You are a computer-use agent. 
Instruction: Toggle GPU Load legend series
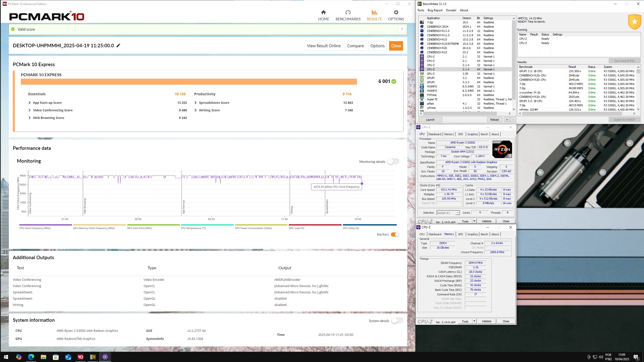click(x=315, y=227)
